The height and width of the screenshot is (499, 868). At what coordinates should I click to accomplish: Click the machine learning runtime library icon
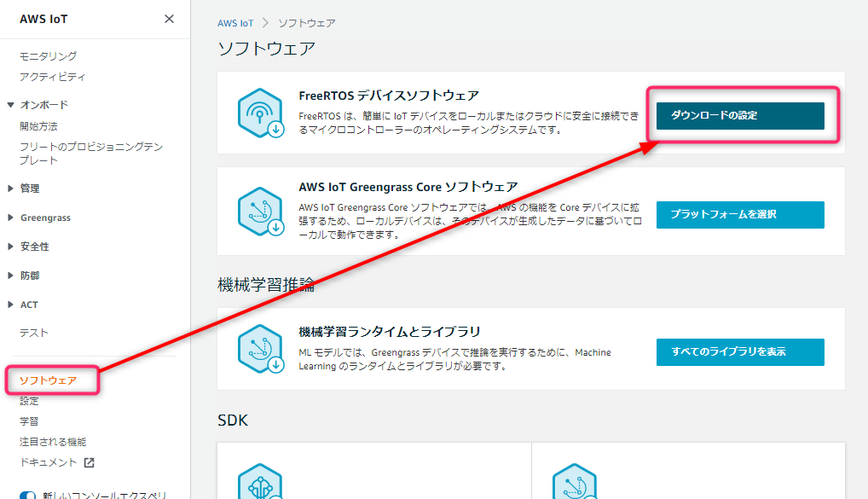[x=261, y=349]
